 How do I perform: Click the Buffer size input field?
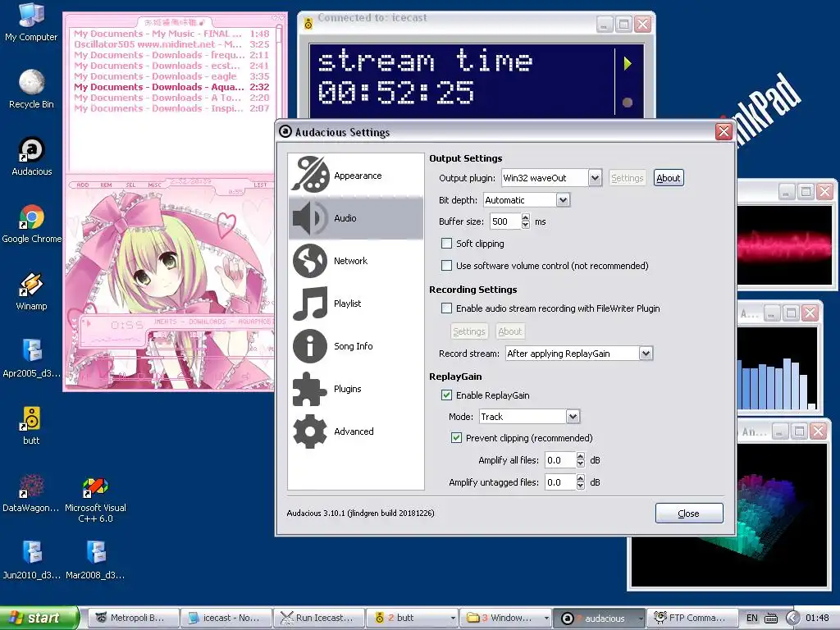[504, 221]
